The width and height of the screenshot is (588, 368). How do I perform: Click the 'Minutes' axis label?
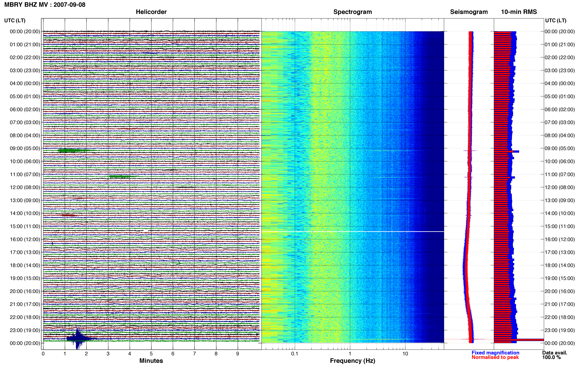click(x=151, y=361)
